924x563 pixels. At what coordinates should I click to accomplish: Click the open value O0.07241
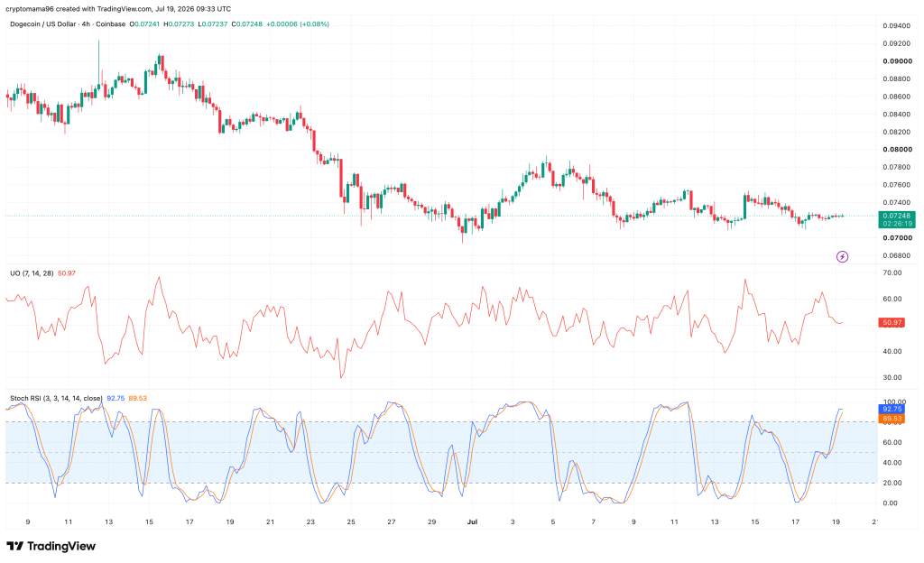144,24
